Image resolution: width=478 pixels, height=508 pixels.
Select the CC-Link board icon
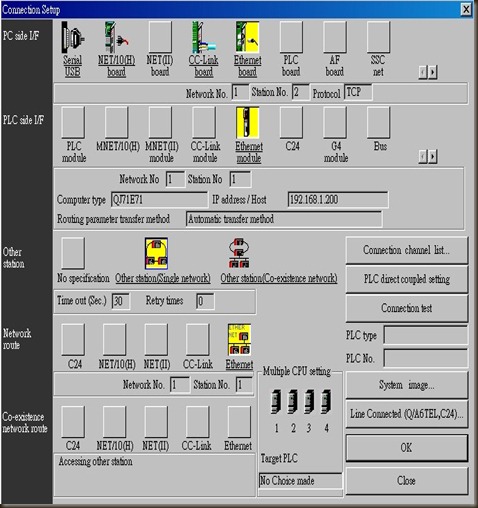click(204, 37)
